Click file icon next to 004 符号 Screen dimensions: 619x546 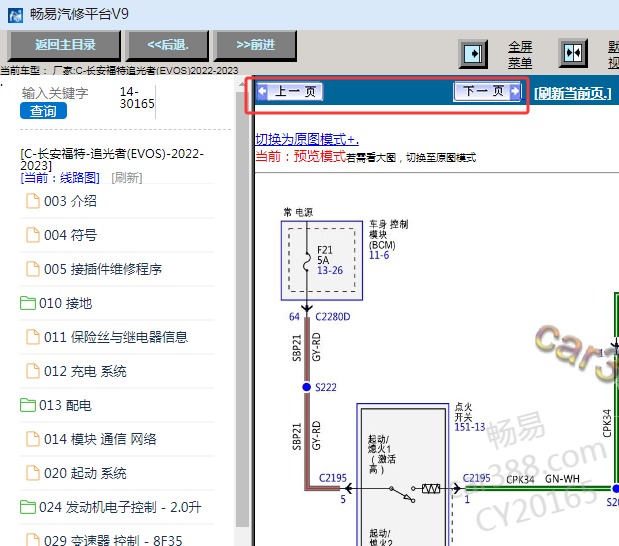[33, 235]
